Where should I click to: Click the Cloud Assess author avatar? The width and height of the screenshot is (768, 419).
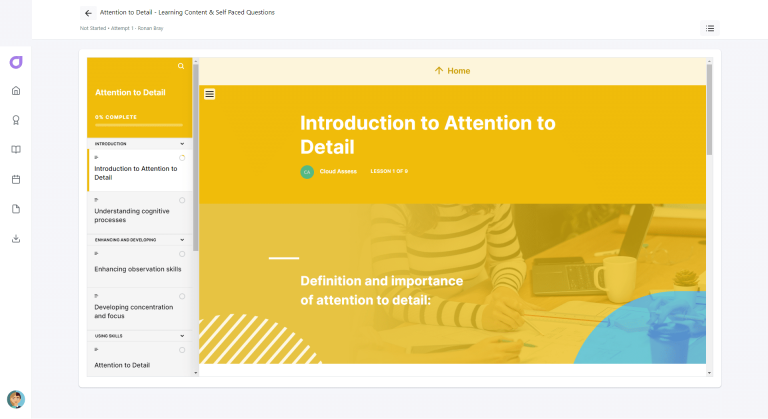[x=307, y=172]
